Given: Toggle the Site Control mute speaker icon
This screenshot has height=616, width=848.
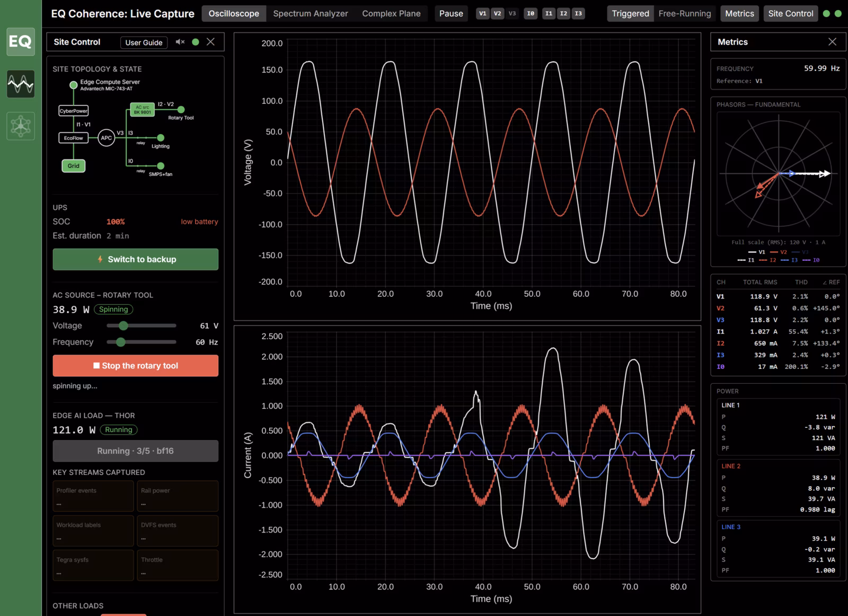Looking at the screenshot, I should [180, 42].
